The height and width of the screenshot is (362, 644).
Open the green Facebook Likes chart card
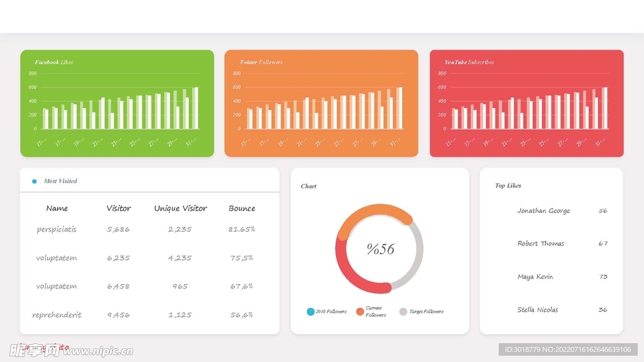point(117,103)
